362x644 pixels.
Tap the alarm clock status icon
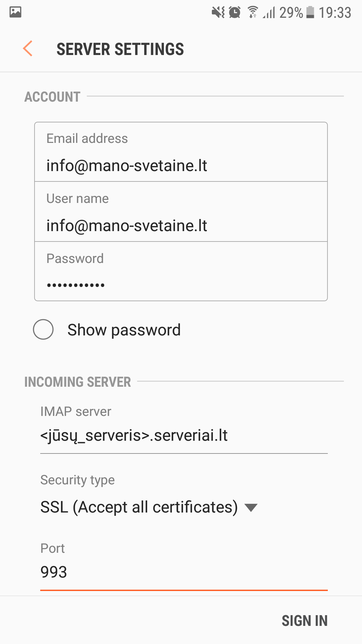tap(235, 13)
